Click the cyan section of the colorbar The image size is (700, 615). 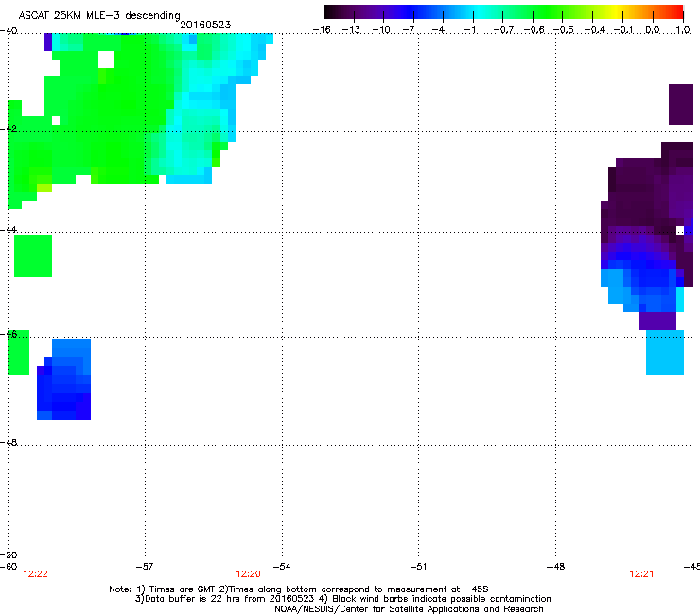[x=480, y=11]
